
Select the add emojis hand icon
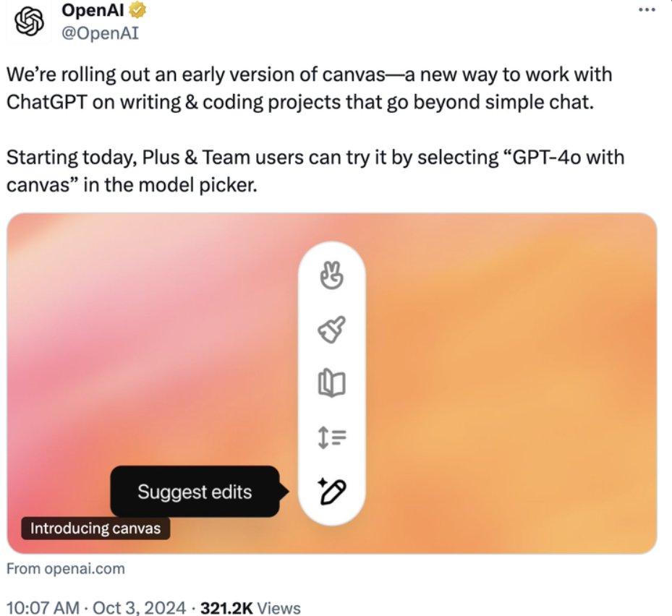332,277
